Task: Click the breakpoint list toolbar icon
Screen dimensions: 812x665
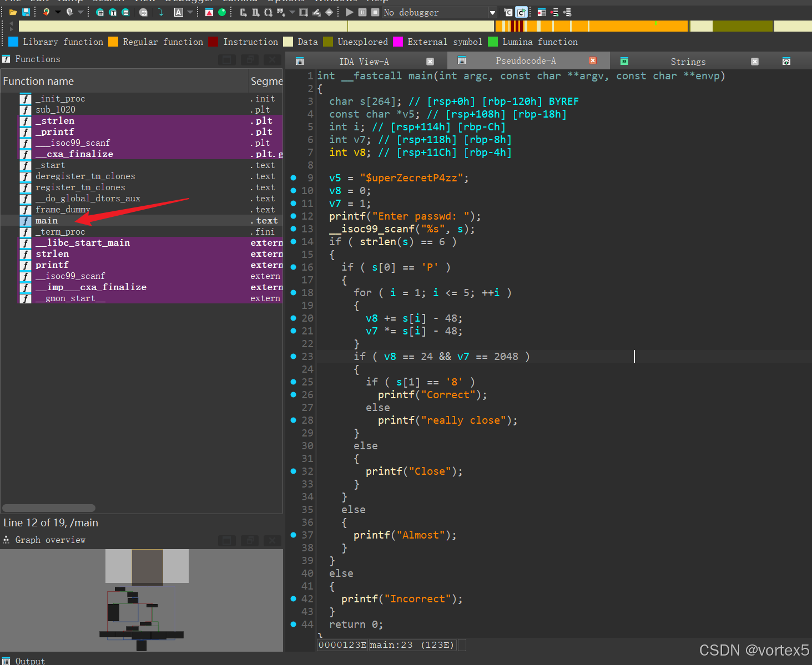Action: 542,12
